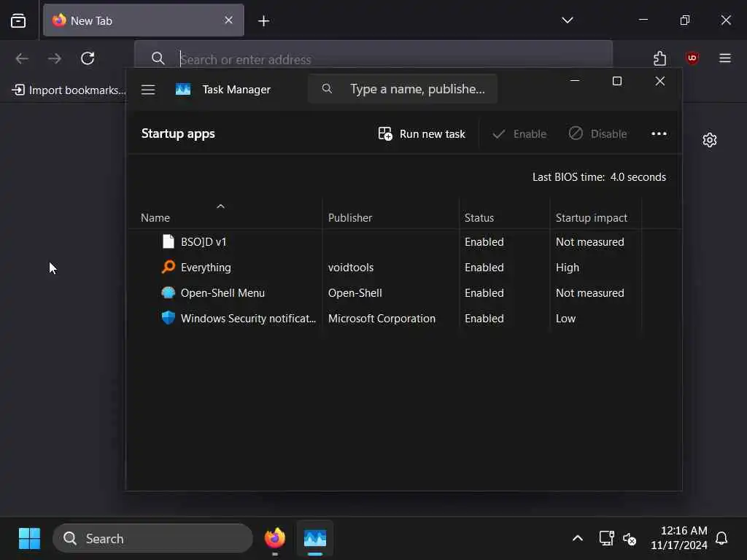This screenshot has width=747, height=560.
Task: Click the muted volume tray icon
Action: (x=630, y=539)
